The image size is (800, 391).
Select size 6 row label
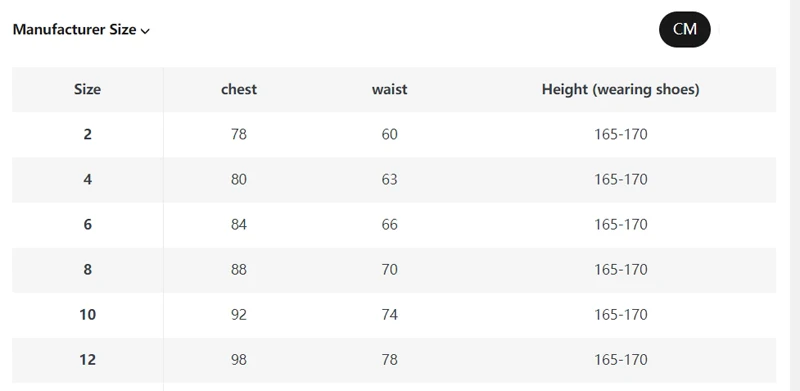click(x=88, y=224)
